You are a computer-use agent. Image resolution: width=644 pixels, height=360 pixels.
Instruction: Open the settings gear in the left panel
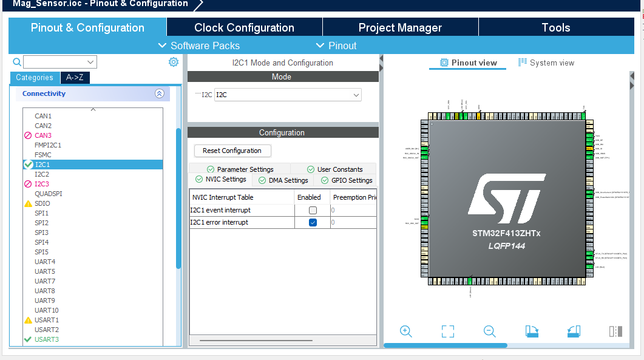tap(174, 61)
